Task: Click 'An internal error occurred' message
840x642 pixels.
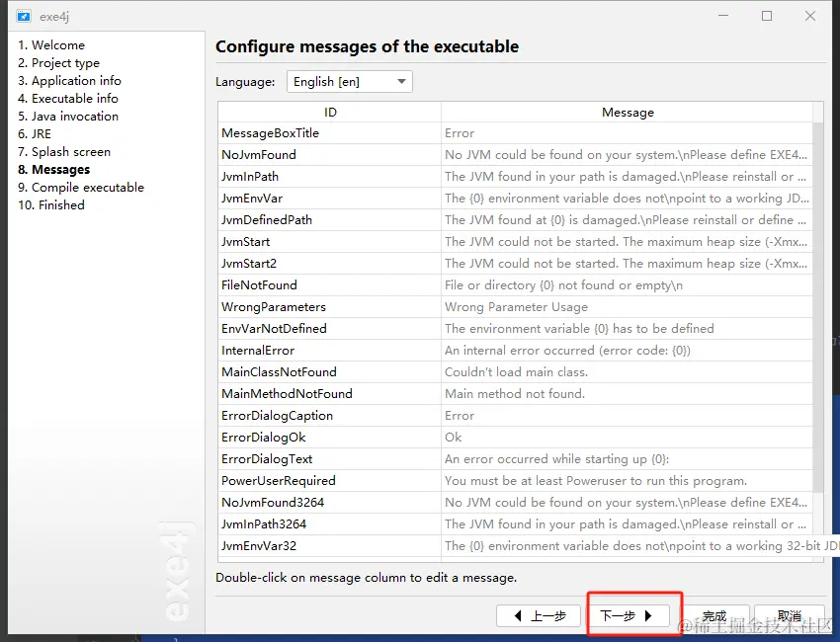Action: 627,351
